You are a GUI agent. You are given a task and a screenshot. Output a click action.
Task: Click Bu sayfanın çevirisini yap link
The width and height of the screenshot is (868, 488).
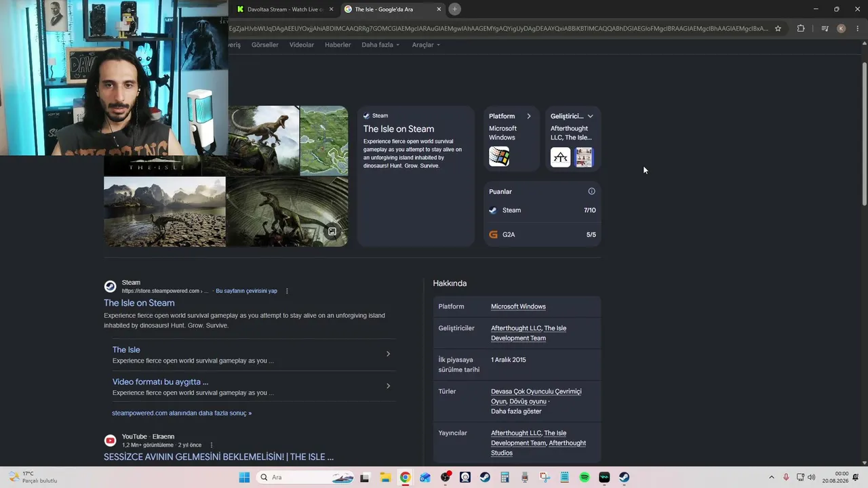click(246, 291)
